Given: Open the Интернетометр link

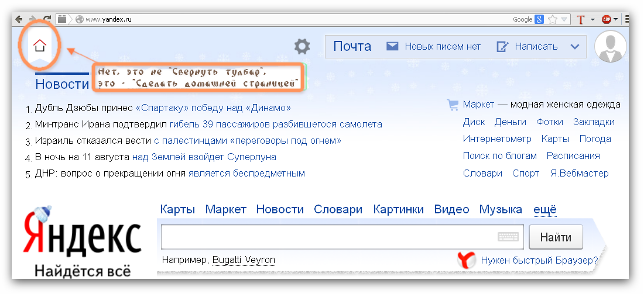Looking at the screenshot, I should [497, 139].
